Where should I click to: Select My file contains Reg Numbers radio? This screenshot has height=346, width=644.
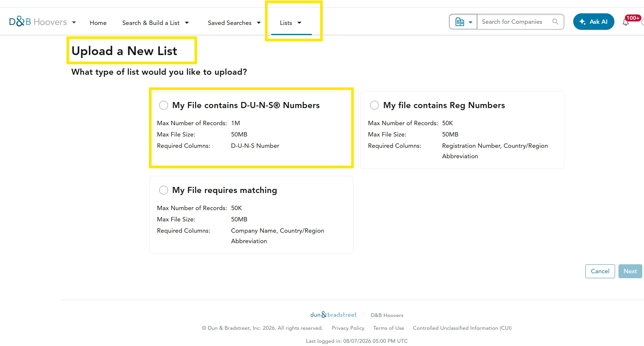(375, 105)
